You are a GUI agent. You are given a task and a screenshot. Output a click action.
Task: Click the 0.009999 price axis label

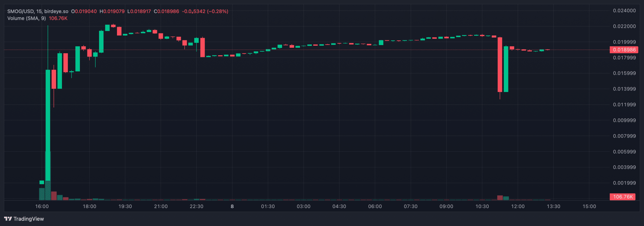[624, 120]
